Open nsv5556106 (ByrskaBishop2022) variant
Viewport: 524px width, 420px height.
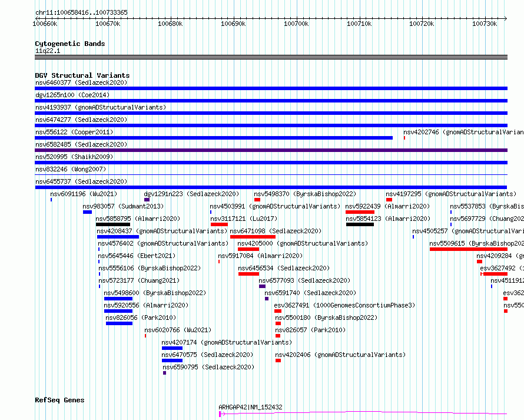tap(150, 268)
